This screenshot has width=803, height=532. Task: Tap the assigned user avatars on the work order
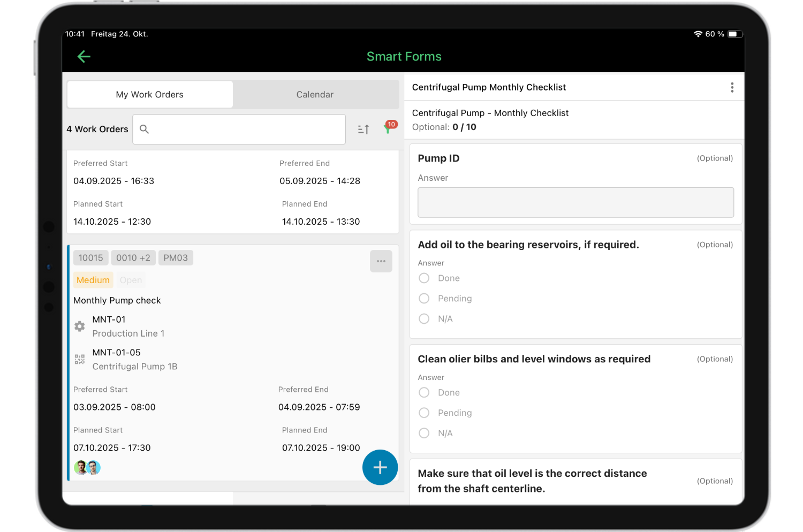pyautogui.click(x=87, y=467)
